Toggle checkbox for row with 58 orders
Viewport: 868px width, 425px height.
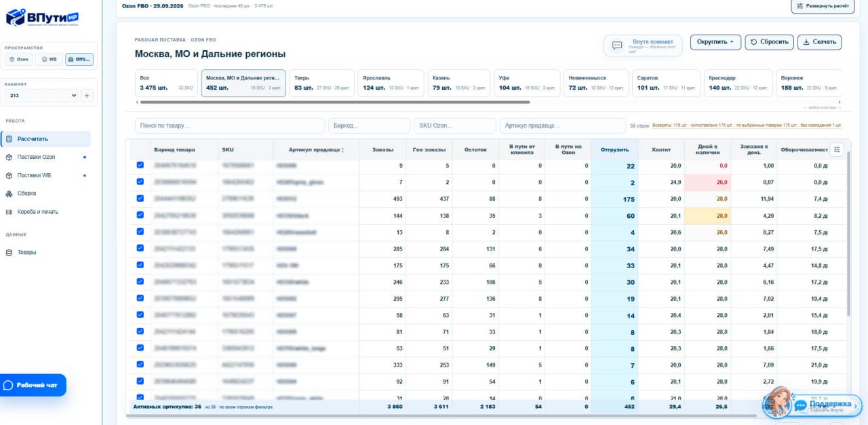140,315
